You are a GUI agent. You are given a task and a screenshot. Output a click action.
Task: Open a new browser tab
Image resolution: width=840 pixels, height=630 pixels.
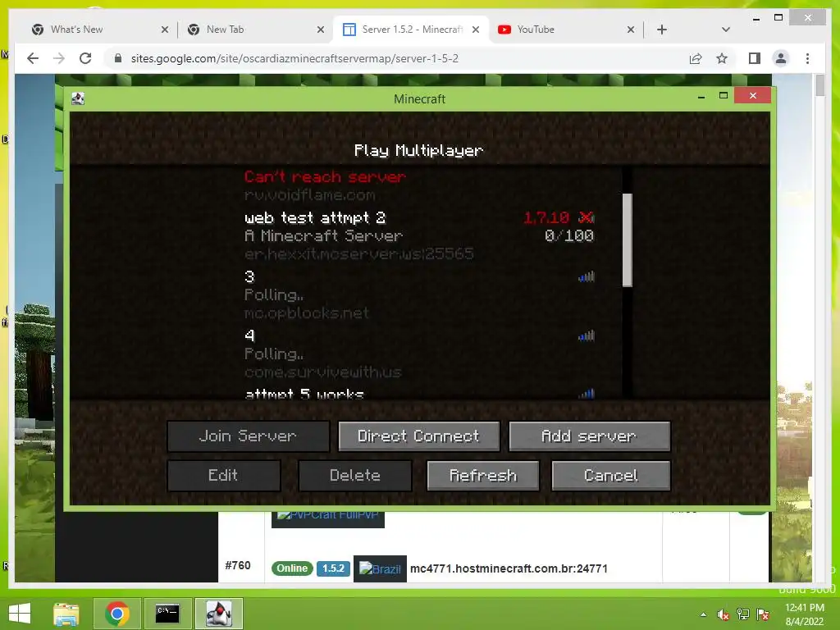pyautogui.click(x=662, y=30)
